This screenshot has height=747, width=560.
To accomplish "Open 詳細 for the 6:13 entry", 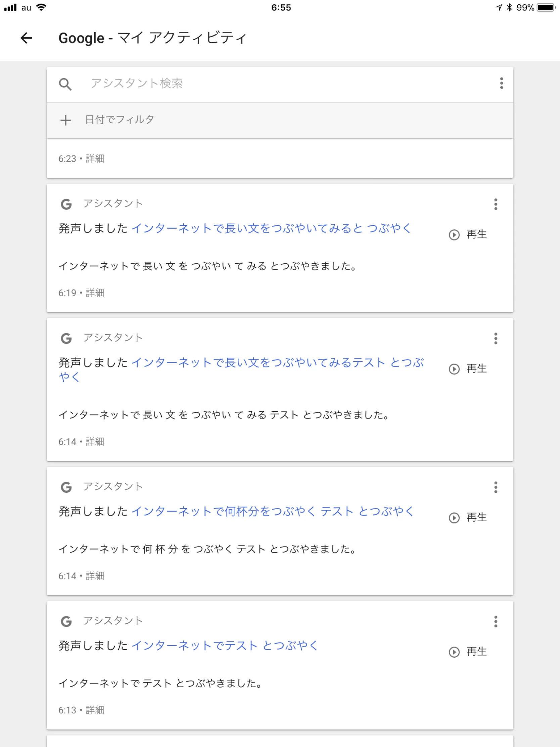I will [x=95, y=710].
